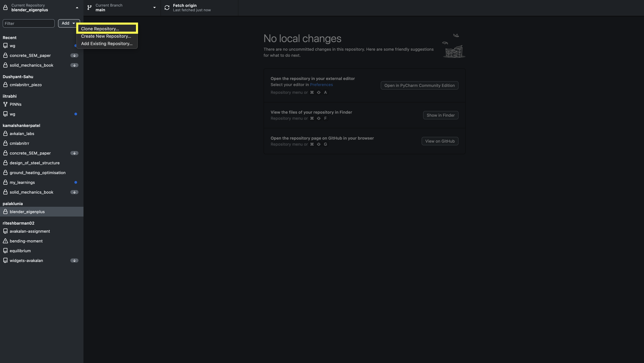Click the branch icon beside Current Branch
644x363 pixels.
coord(89,8)
